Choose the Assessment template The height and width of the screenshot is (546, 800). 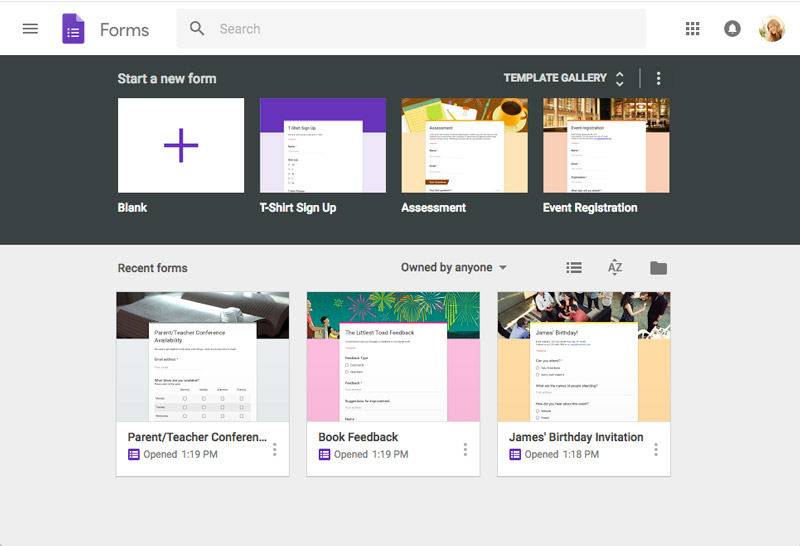click(464, 145)
